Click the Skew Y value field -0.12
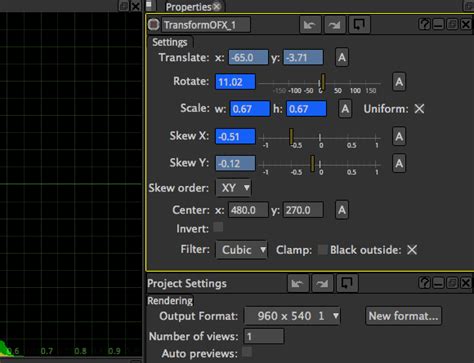Viewport: 474px width, 363px height. pyautogui.click(x=235, y=164)
